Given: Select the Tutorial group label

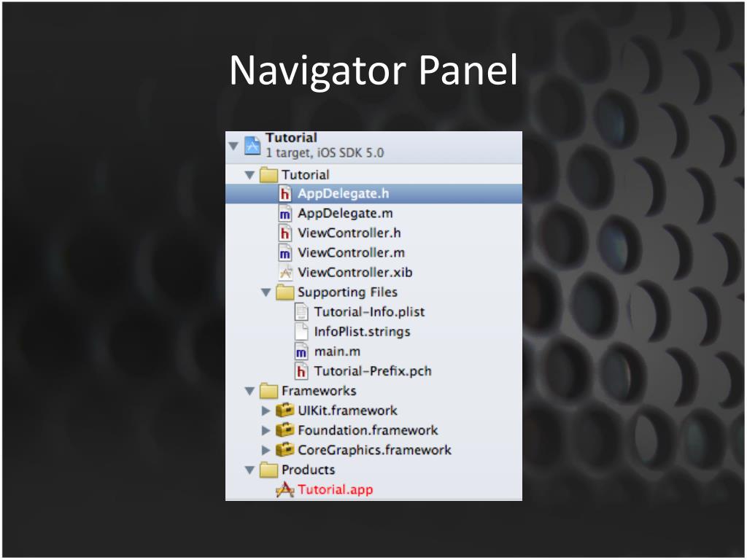Looking at the screenshot, I should click(306, 175).
